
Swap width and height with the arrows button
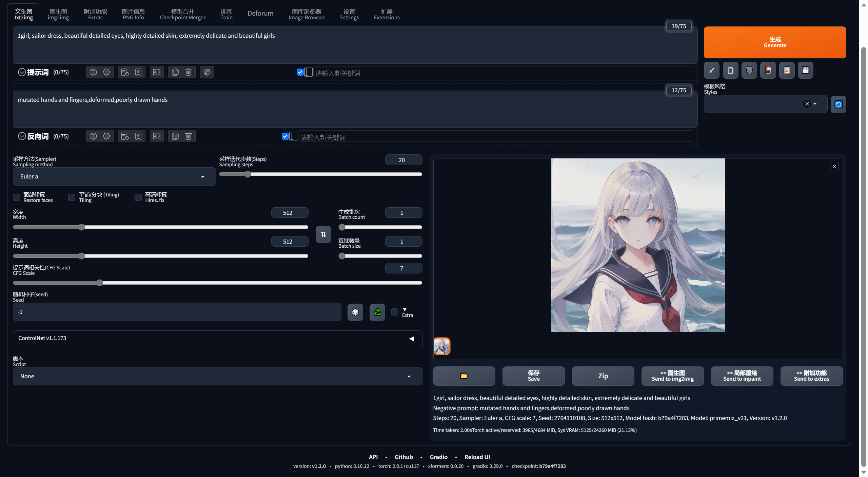(323, 234)
